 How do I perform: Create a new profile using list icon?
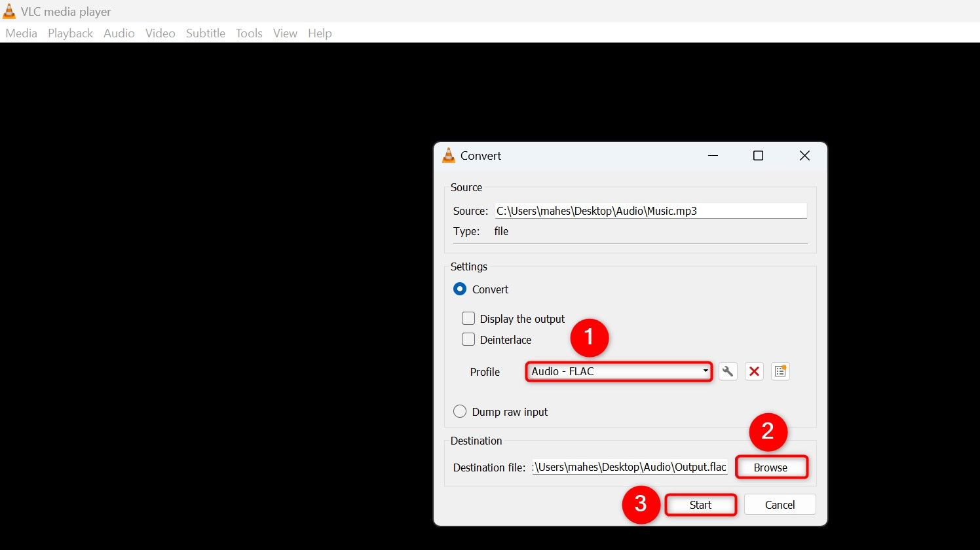pos(780,371)
